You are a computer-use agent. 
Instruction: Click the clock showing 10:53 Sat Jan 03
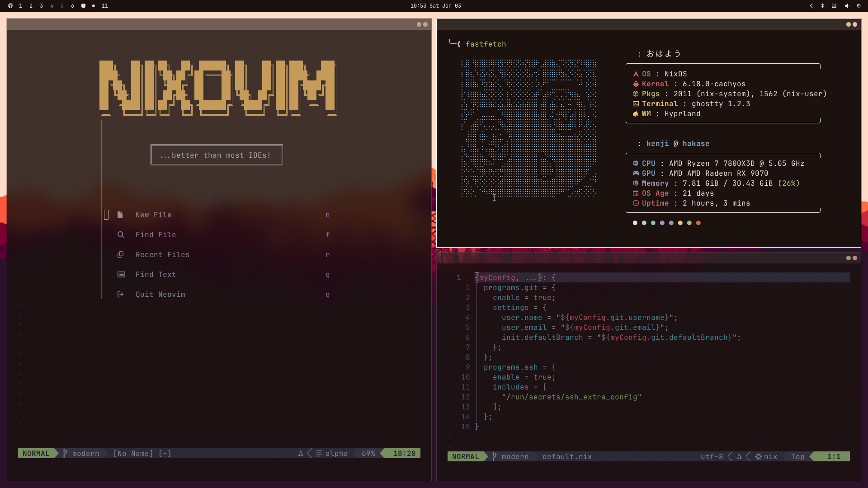pyautogui.click(x=436, y=6)
